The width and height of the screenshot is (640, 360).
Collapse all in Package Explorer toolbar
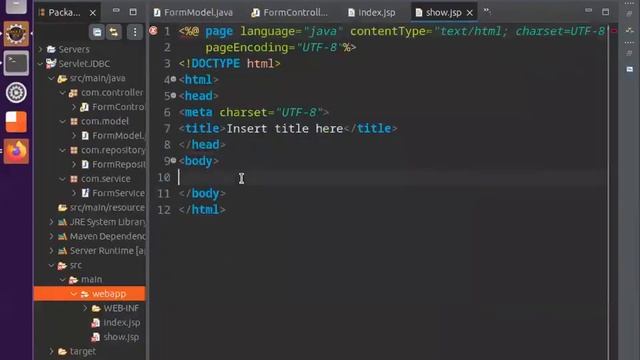coord(97,32)
